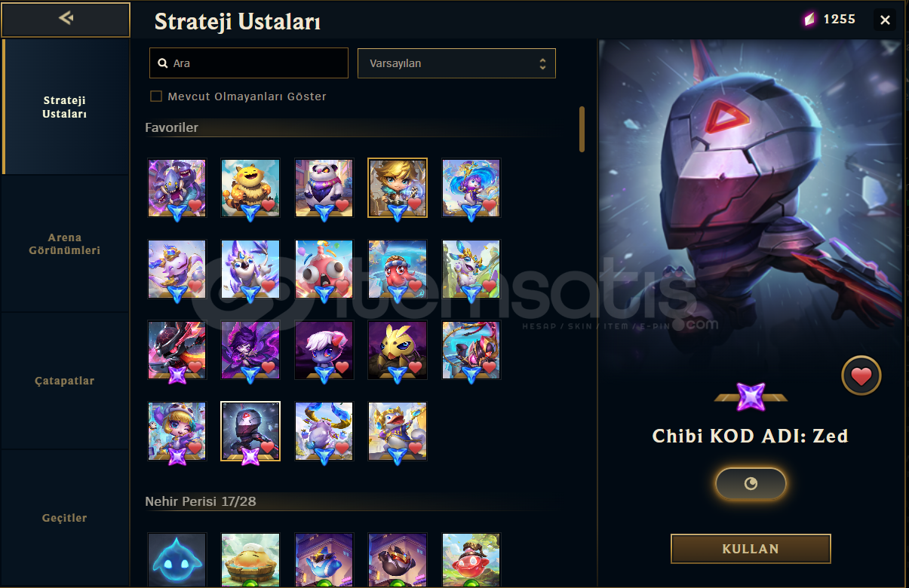Click the tactician list scrollbar
This screenshot has height=588, width=909.
click(582, 129)
